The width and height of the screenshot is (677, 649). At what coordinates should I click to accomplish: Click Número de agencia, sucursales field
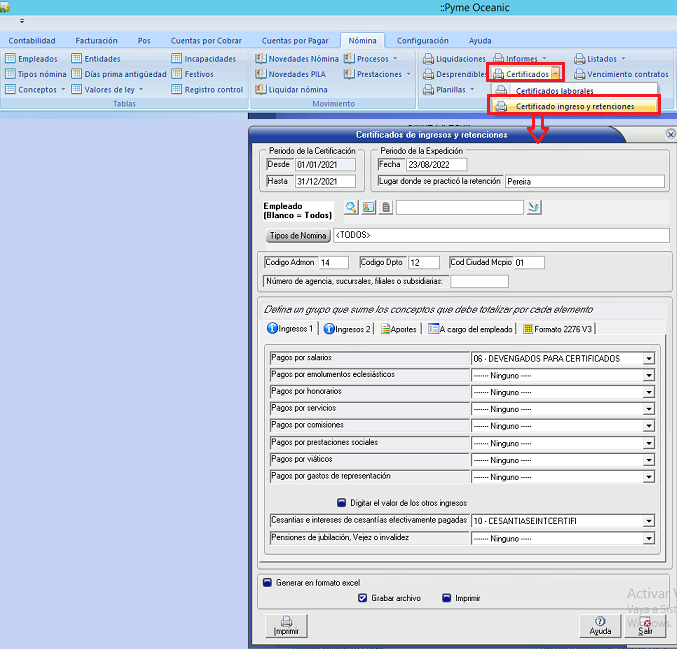479,282
